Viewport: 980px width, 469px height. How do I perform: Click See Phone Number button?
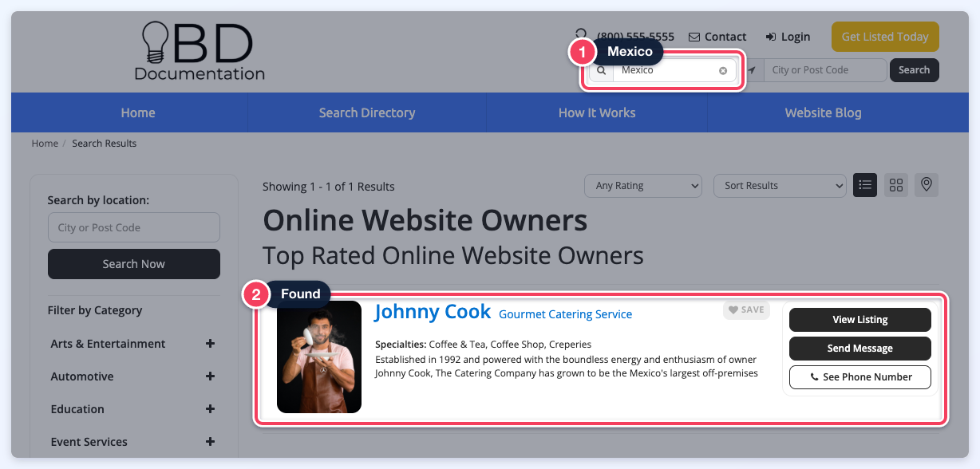tap(860, 377)
